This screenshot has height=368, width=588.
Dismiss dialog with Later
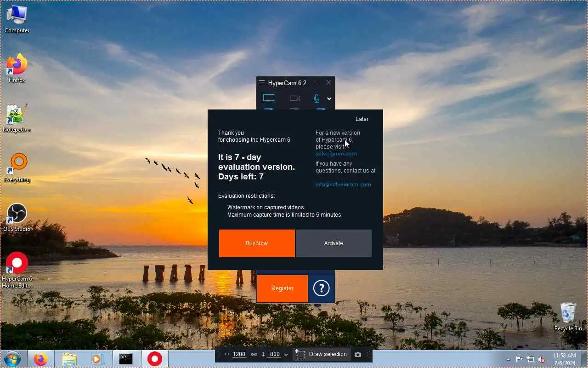362,119
